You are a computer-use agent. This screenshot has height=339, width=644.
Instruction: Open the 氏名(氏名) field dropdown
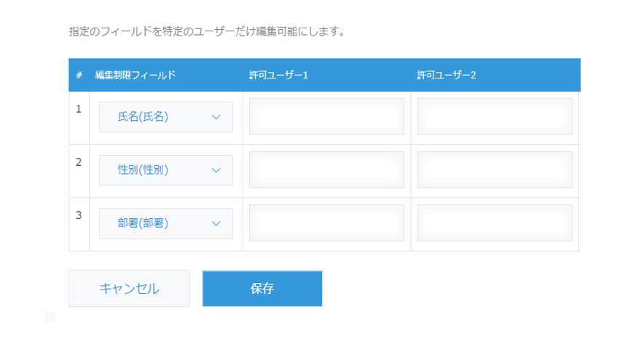tap(166, 117)
